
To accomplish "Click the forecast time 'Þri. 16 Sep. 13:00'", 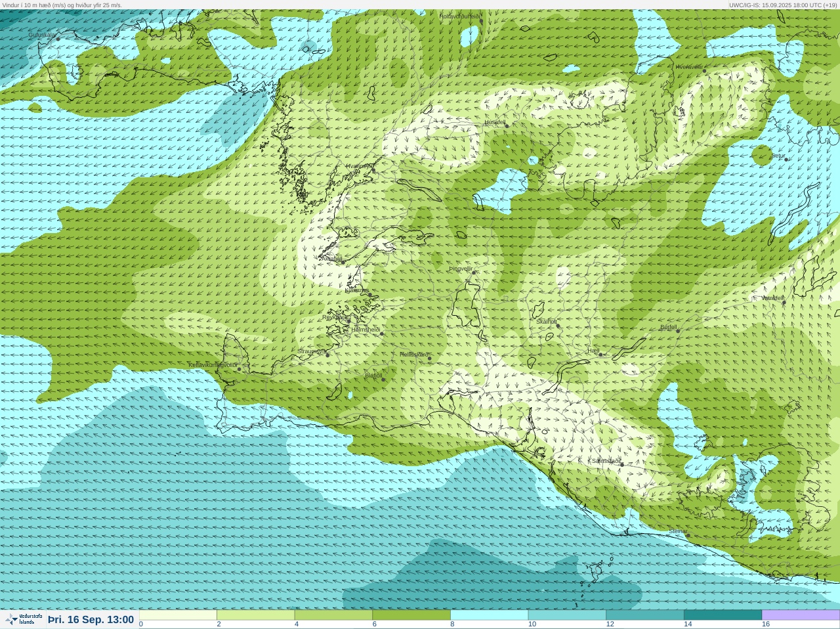I will click(91, 620).
